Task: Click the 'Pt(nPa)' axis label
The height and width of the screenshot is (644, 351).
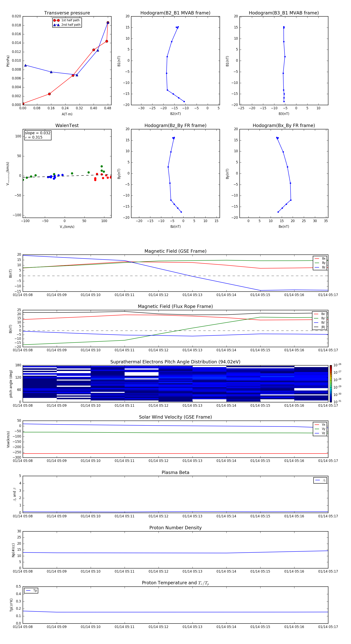Action: click(x=8, y=61)
